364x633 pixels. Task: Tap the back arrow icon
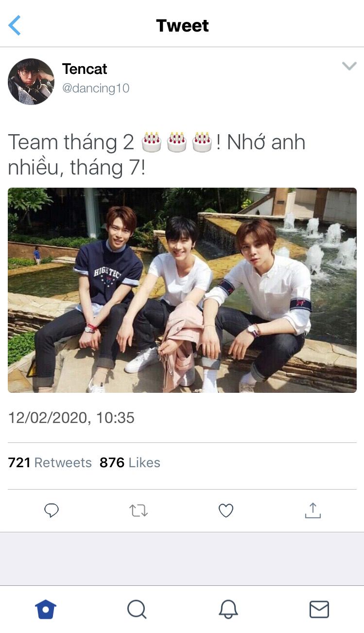pos(15,25)
